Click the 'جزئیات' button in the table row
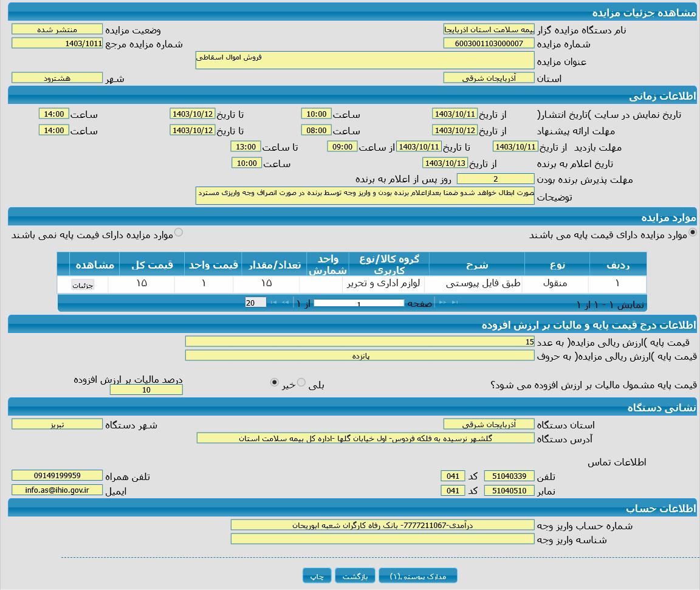700x590 pixels. pyautogui.click(x=83, y=285)
